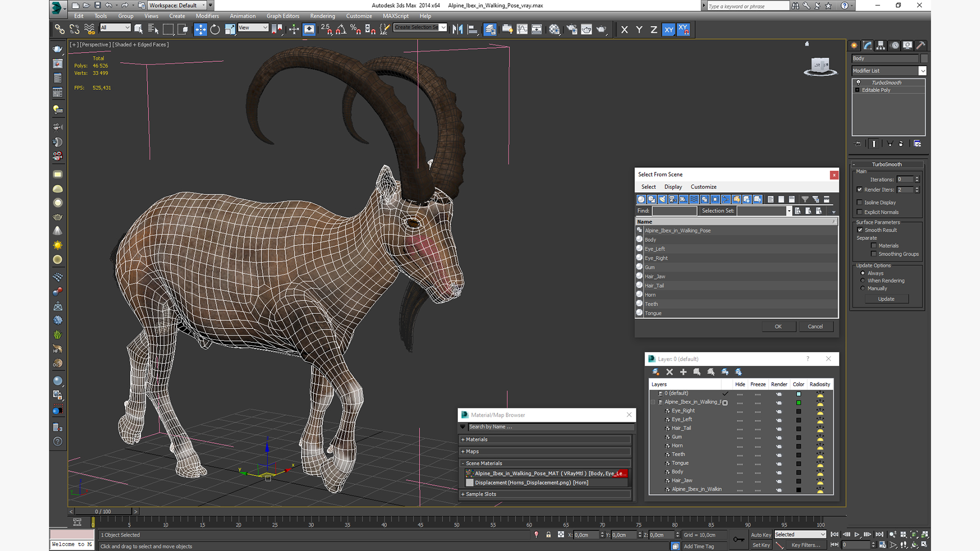
Task: Toggle Display Lights filter in Select From Scene
Action: pos(662,199)
